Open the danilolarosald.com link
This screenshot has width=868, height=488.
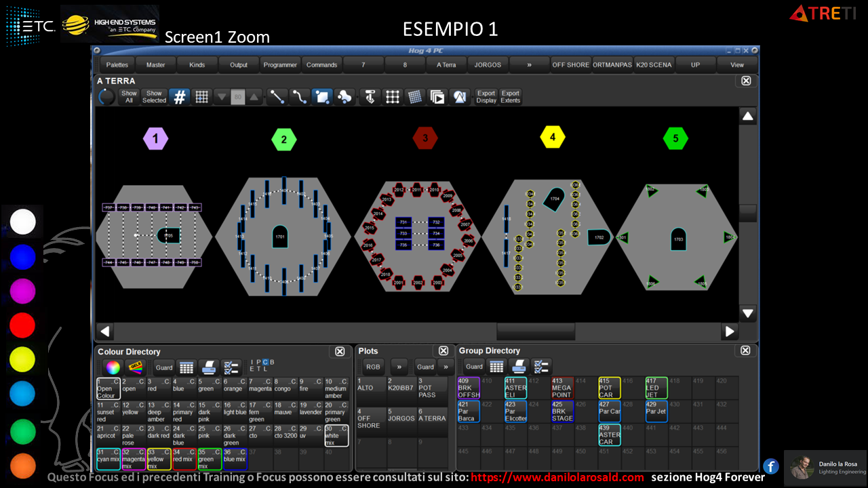coord(557,477)
